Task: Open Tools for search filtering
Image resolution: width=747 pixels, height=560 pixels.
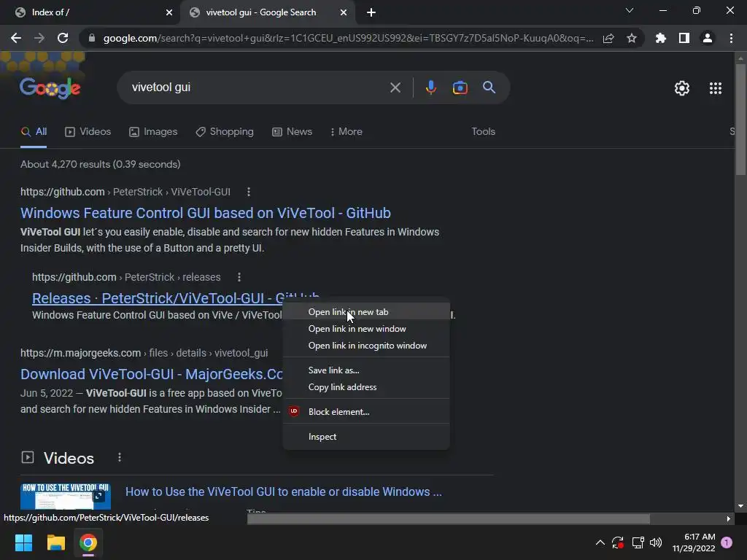Action: pyautogui.click(x=483, y=132)
